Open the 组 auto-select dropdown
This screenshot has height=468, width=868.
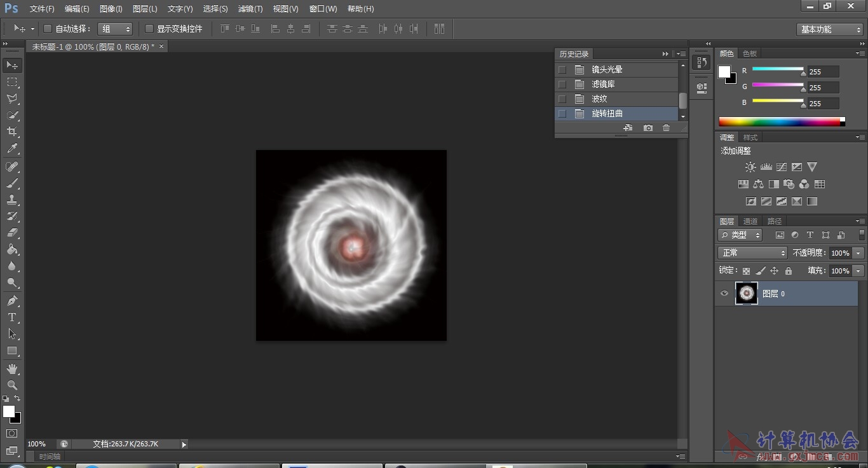pyautogui.click(x=115, y=29)
